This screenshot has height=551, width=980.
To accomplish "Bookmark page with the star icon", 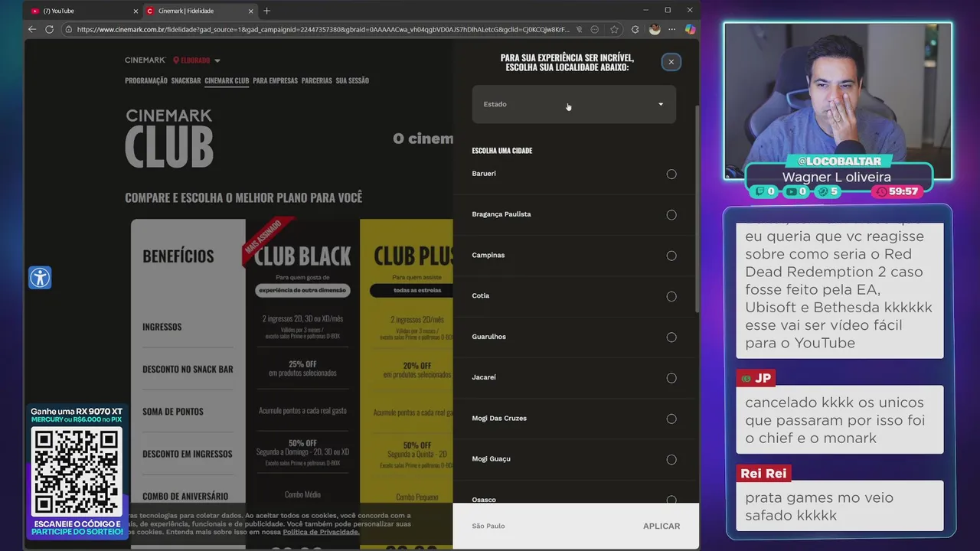I will 614,29.
